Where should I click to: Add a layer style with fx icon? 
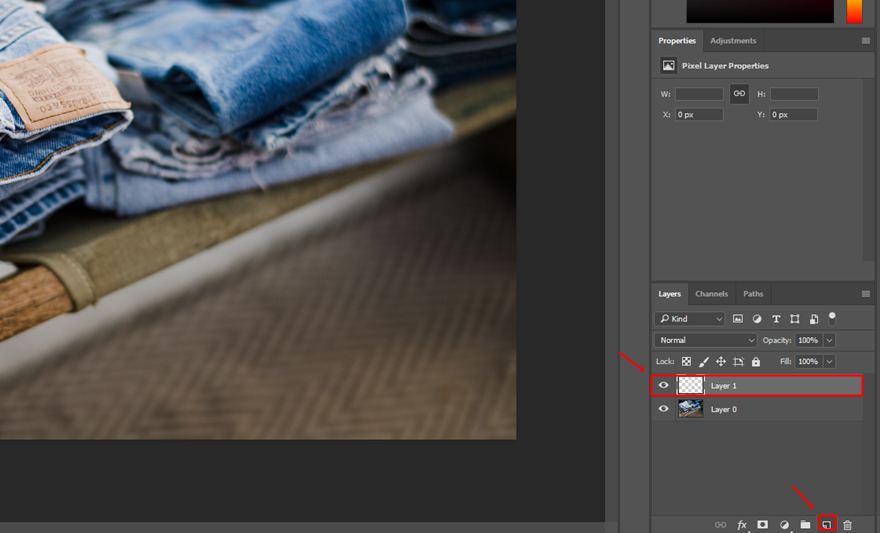[742, 525]
